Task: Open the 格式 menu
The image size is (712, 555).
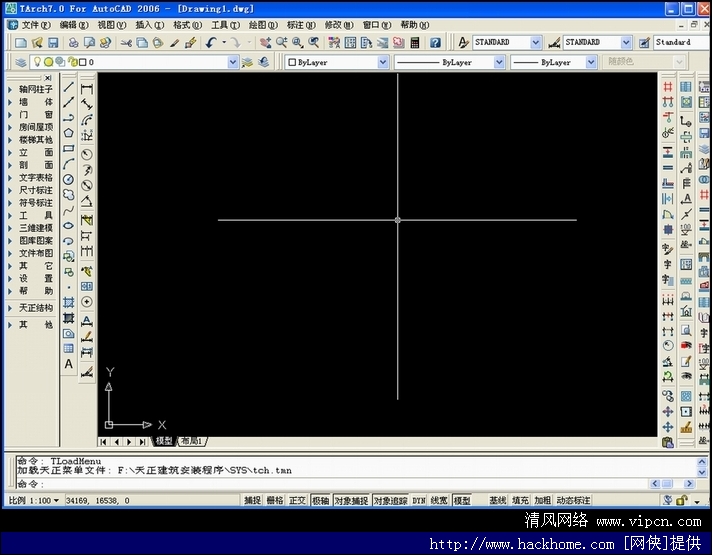Action: tap(187, 25)
